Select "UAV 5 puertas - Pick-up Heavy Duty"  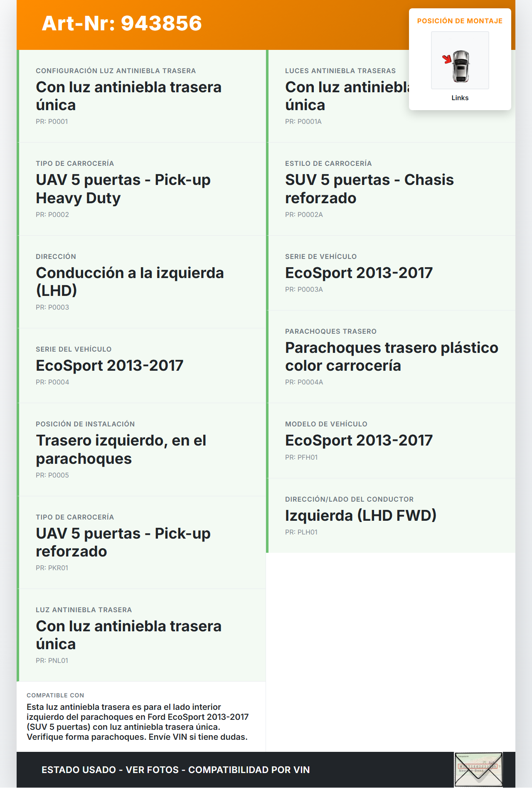pos(123,189)
